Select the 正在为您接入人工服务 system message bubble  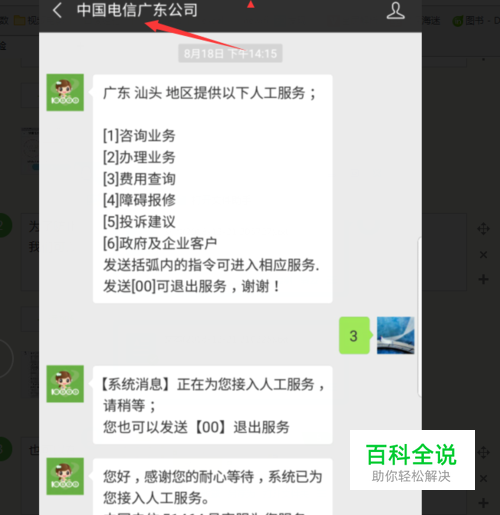(212, 405)
